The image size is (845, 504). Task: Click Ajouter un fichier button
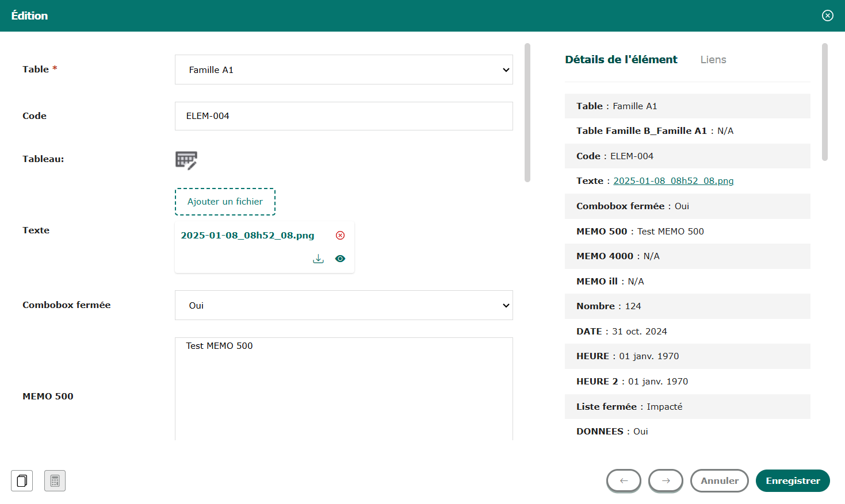pos(225,202)
